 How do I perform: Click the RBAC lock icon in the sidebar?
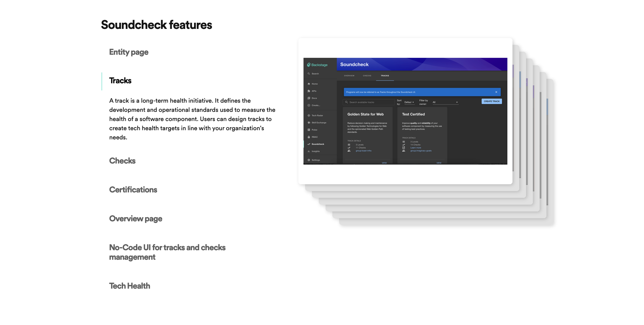[309, 137]
